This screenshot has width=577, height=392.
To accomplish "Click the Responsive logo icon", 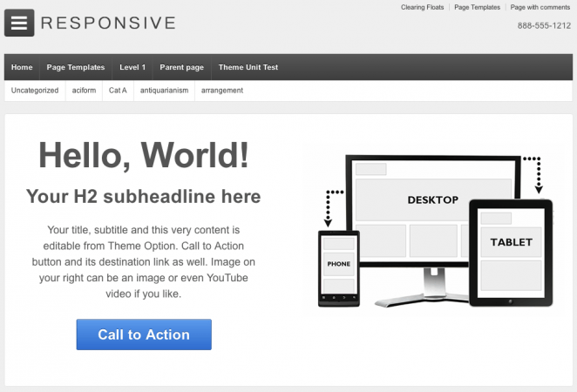I will click(19, 23).
